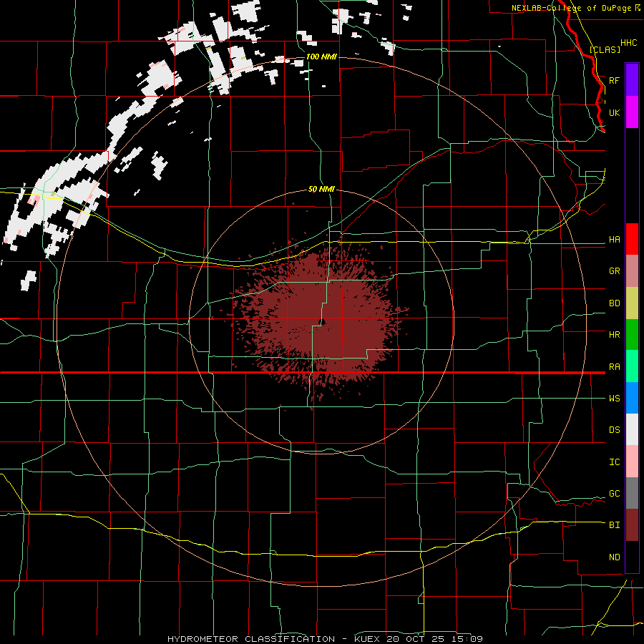The height and width of the screenshot is (644, 644).
Task: Select the gray GC legend swatch
Action: click(632, 493)
